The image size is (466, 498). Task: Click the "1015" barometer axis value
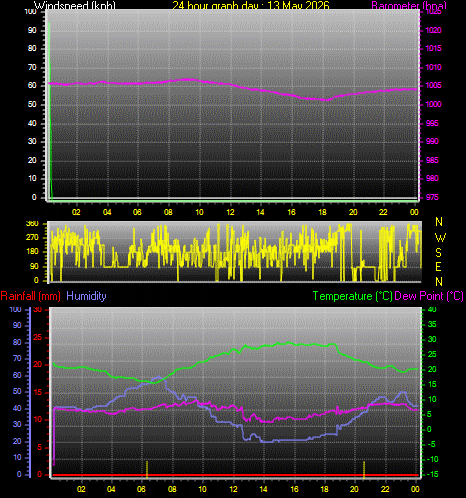[x=434, y=48]
